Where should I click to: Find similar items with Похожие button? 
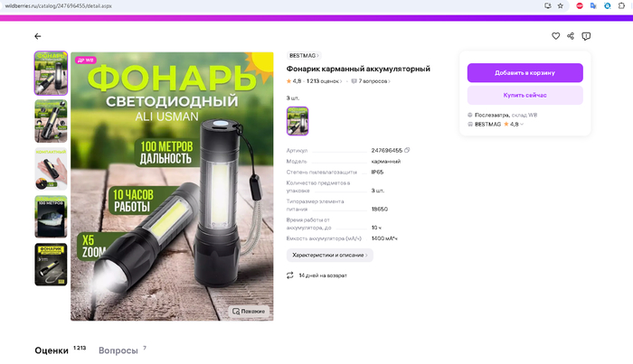[249, 312]
